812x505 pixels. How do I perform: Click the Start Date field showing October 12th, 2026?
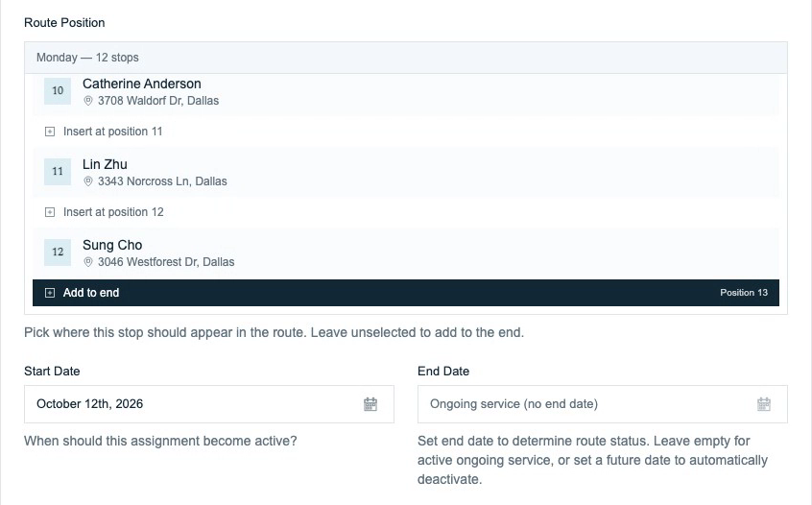[208, 404]
